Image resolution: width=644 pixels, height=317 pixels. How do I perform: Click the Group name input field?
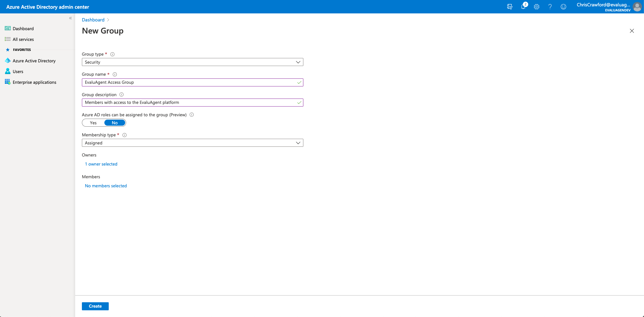point(193,82)
